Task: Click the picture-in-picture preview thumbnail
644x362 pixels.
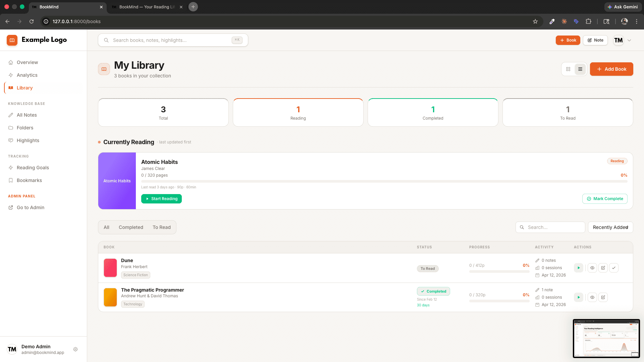Action: point(606,339)
